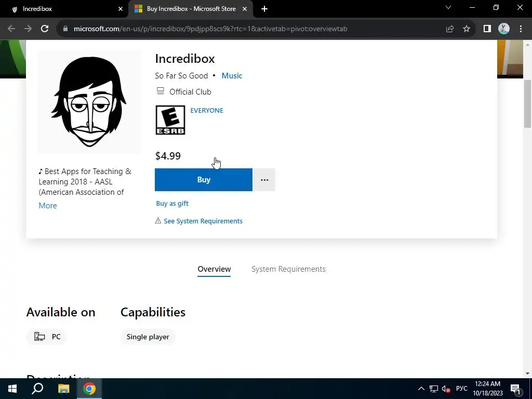Click the Single player capability chip

coord(148,337)
